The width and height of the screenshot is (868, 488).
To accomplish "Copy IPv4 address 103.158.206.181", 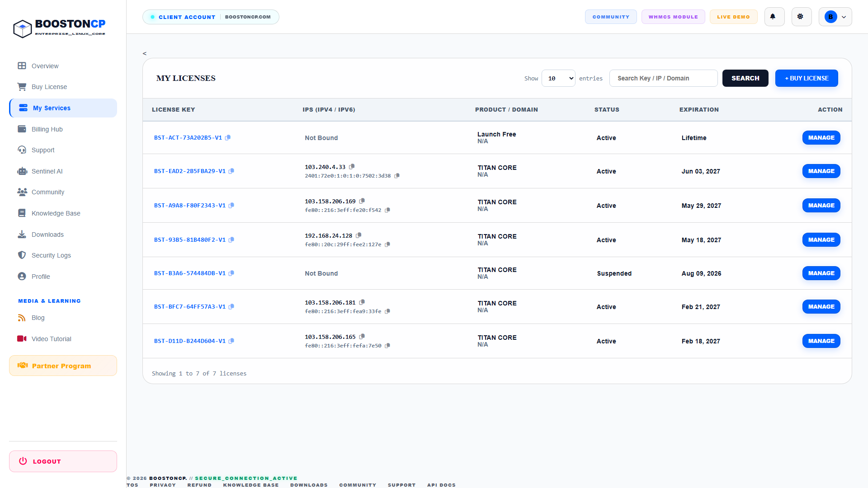I will (x=362, y=302).
